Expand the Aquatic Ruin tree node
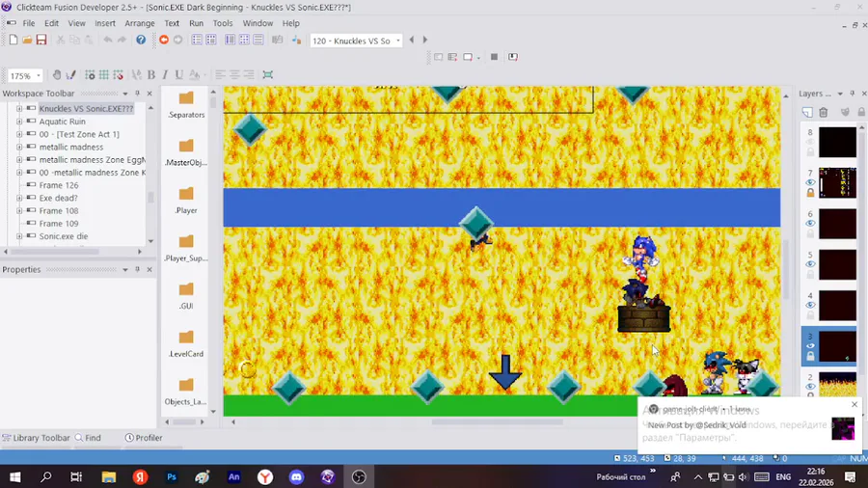 pos(19,122)
